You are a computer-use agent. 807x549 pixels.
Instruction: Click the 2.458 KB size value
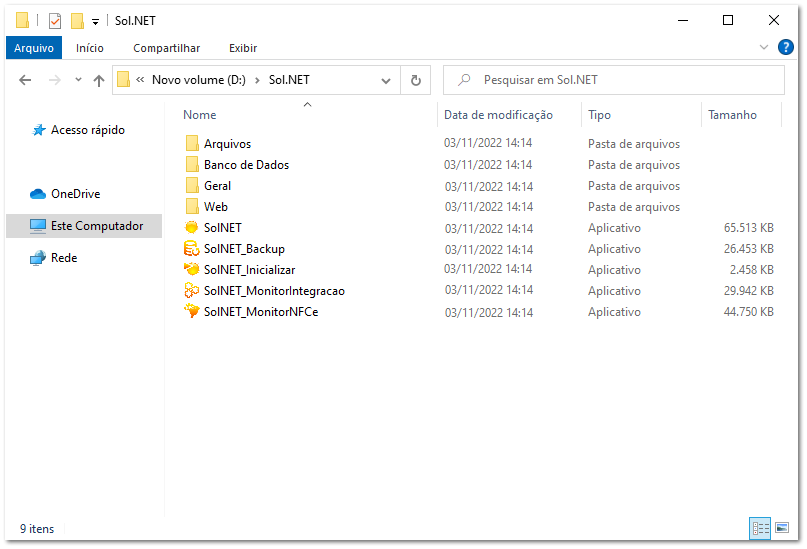pos(751,270)
